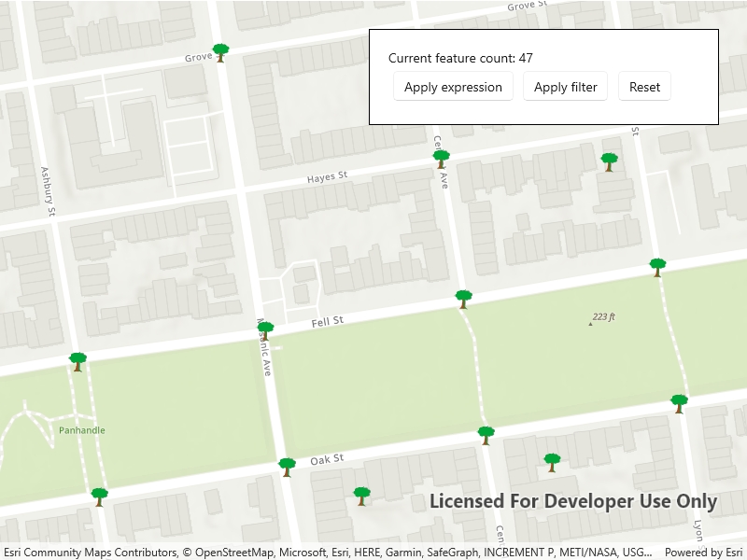Viewport: 747px width, 560px height.
Task: Select tree icon above Panhandle label on Fell St
Action: coord(78,362)
